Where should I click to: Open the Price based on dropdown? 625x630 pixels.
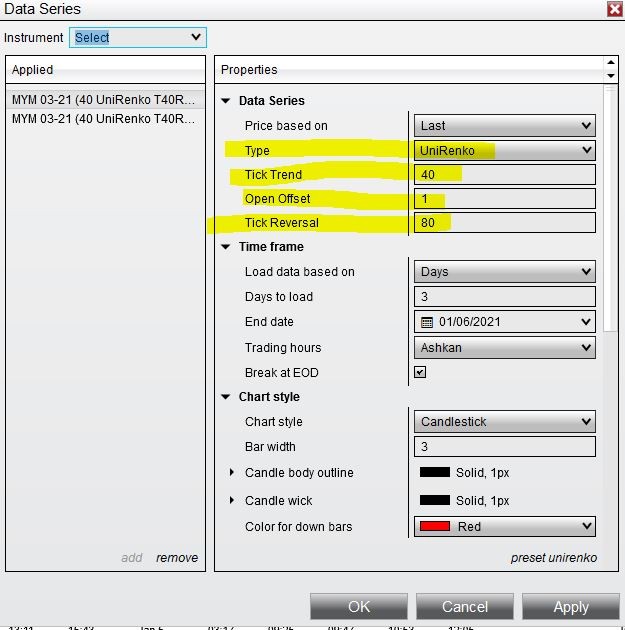coord(504,126)
